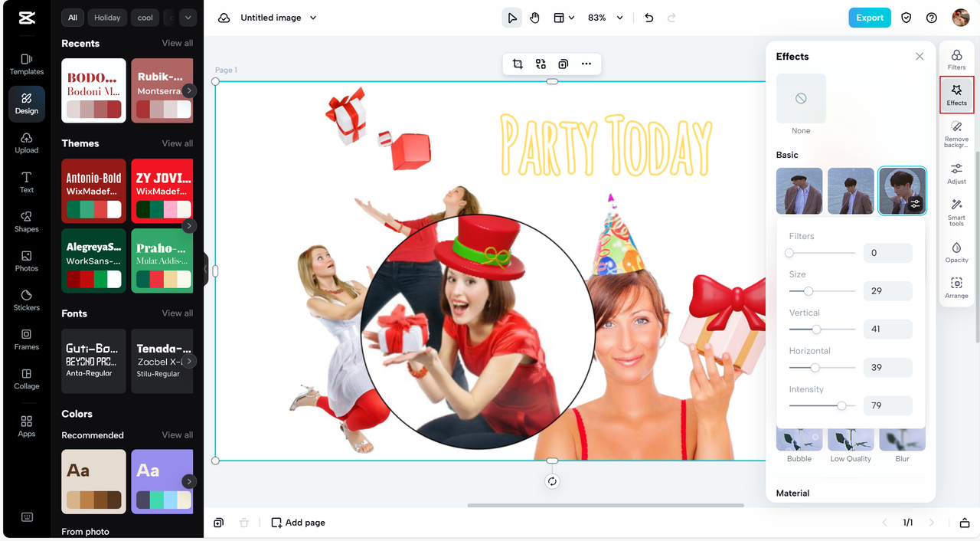The height and width of the screenshot is (541, 980).
Task: Adjust the Size slider
Action: coord(808,291)
